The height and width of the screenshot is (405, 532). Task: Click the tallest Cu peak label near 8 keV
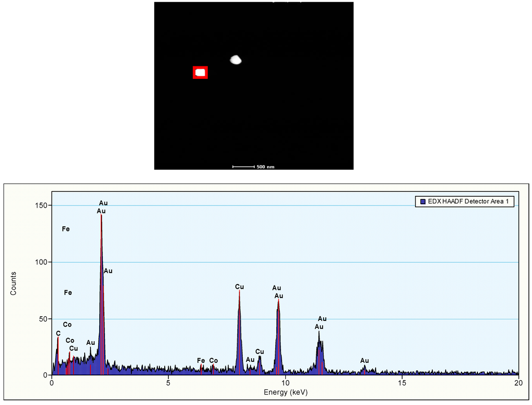point(240,287)
